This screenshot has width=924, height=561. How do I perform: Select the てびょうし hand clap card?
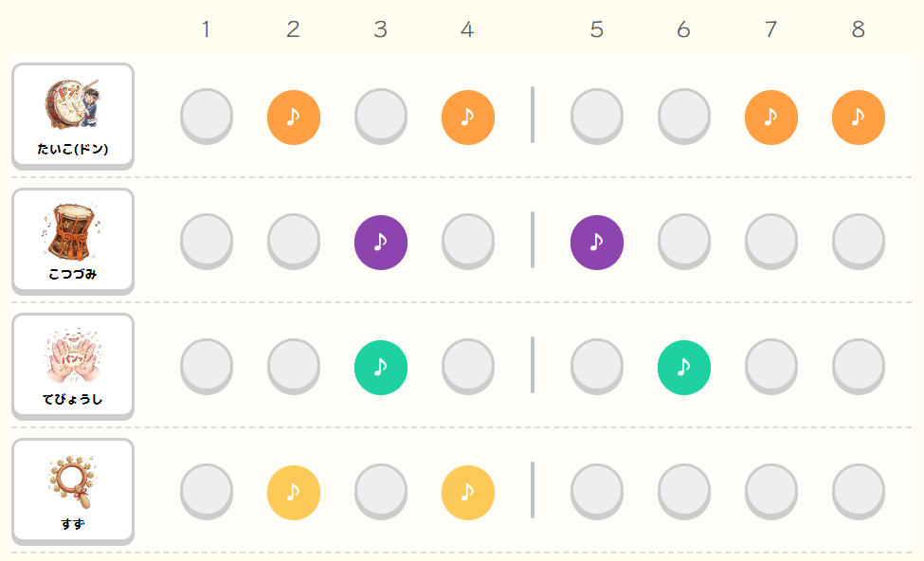coord(73,366)
